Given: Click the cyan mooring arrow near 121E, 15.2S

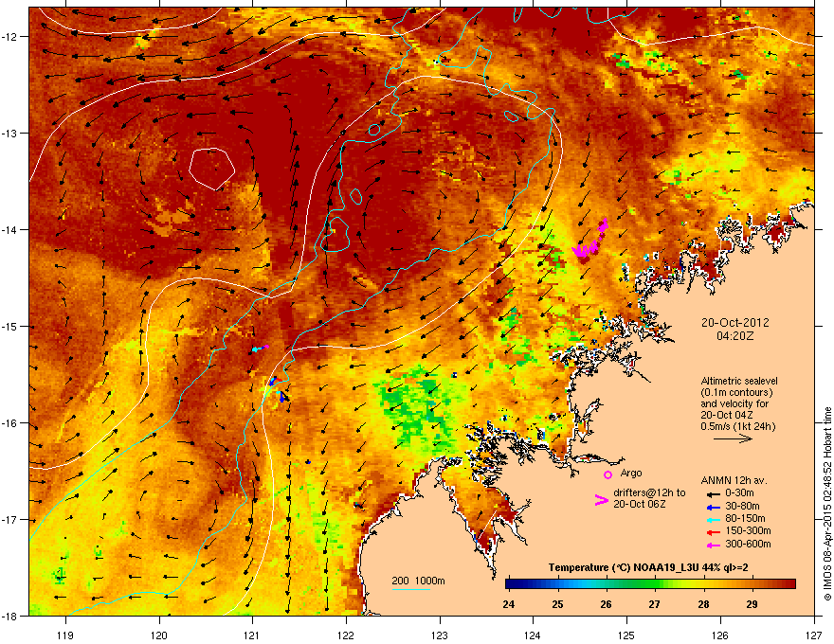Looking at the screenshot, I should click(x=258, y=349).
